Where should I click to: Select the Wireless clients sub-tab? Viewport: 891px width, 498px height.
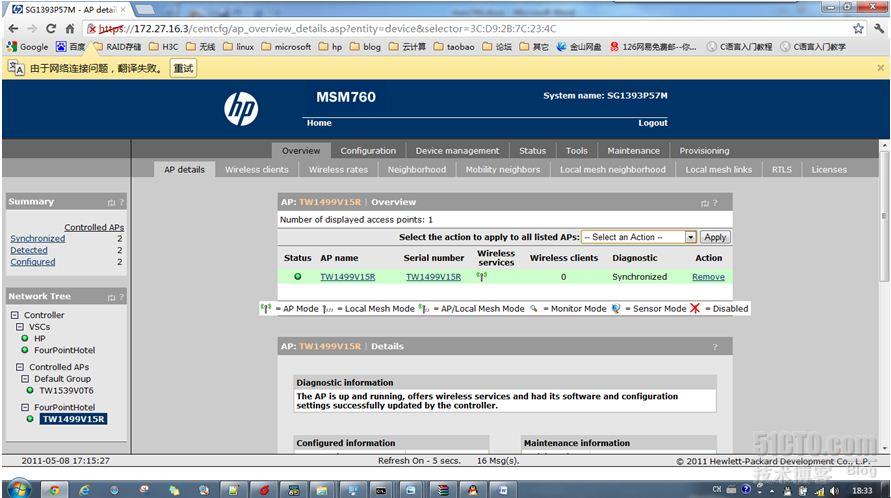click(x=256, y=169)
